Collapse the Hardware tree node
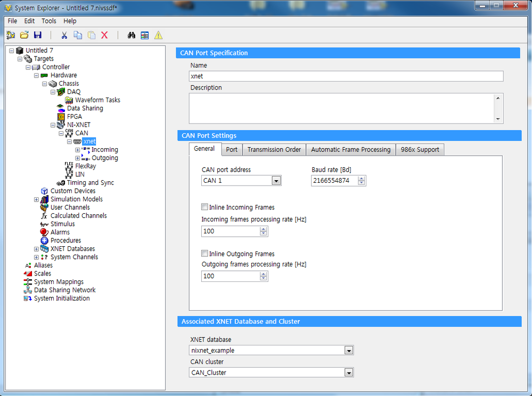 (x=36, y=75)
